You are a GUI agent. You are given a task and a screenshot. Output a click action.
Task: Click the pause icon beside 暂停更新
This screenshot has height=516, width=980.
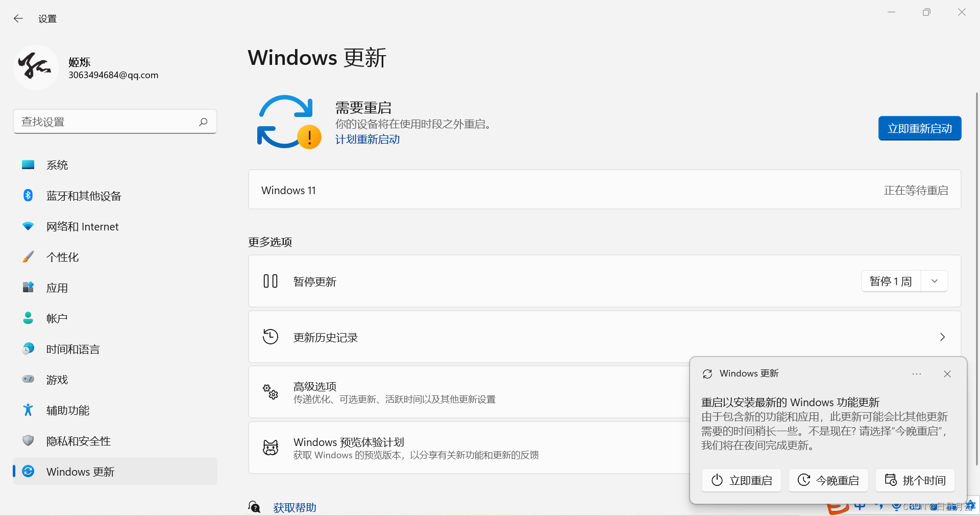271,281
